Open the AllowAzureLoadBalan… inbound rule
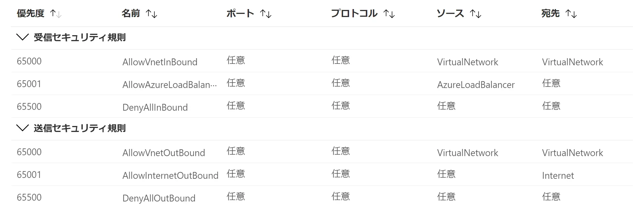644x208 pixels. coord(170,85)
